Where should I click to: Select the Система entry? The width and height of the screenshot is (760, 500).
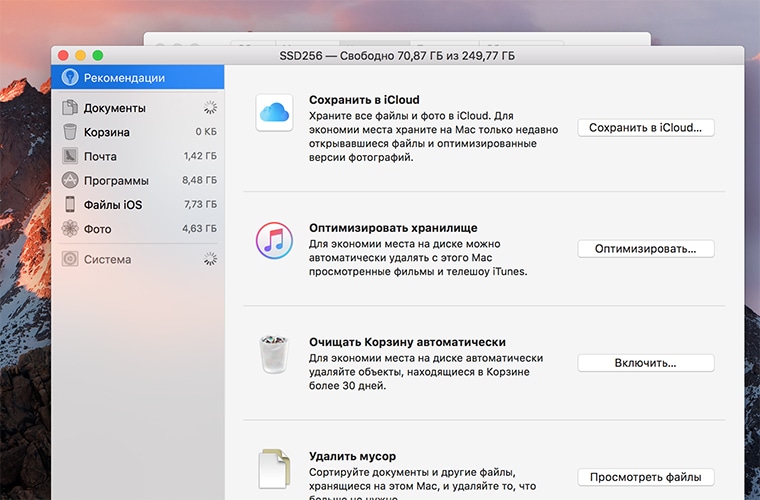pyautogui.click(x=138, y=259)
